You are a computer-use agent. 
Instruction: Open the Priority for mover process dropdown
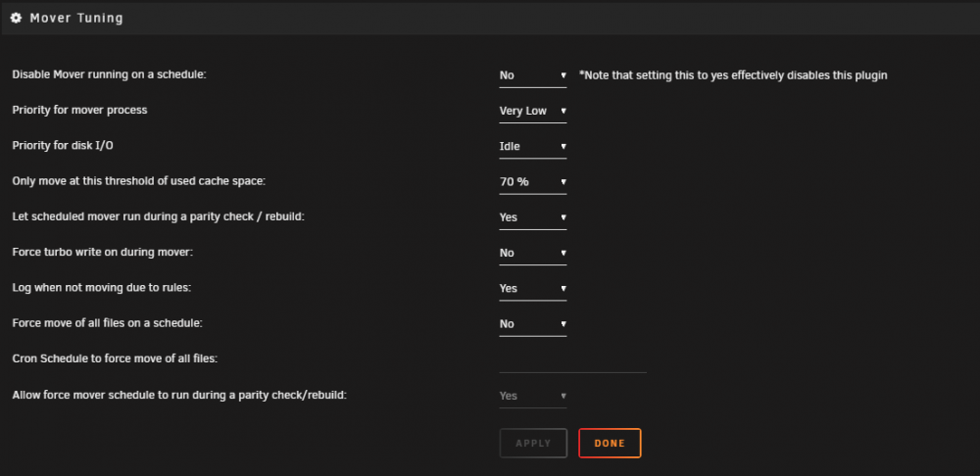click(x=532, y=112)
